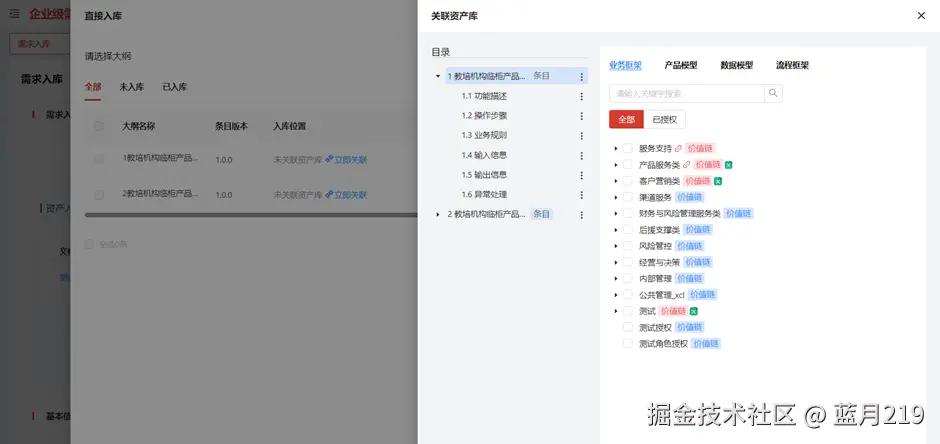Image resolution: width=940 pixels, height=444 pixels.
Task: Expand the 内部管理 node
Action: click(x=616, y=279)
